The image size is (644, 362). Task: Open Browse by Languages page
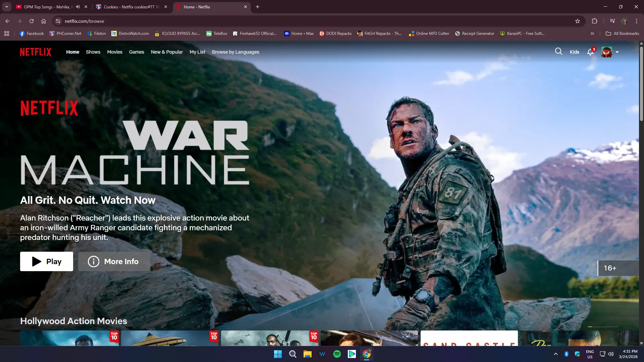pyautogui.click(x=235, y=52)
